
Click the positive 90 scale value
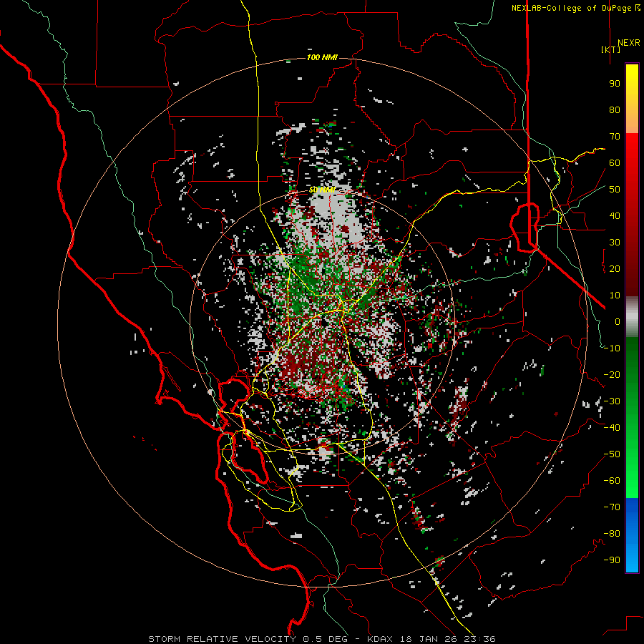coord(615,84)
